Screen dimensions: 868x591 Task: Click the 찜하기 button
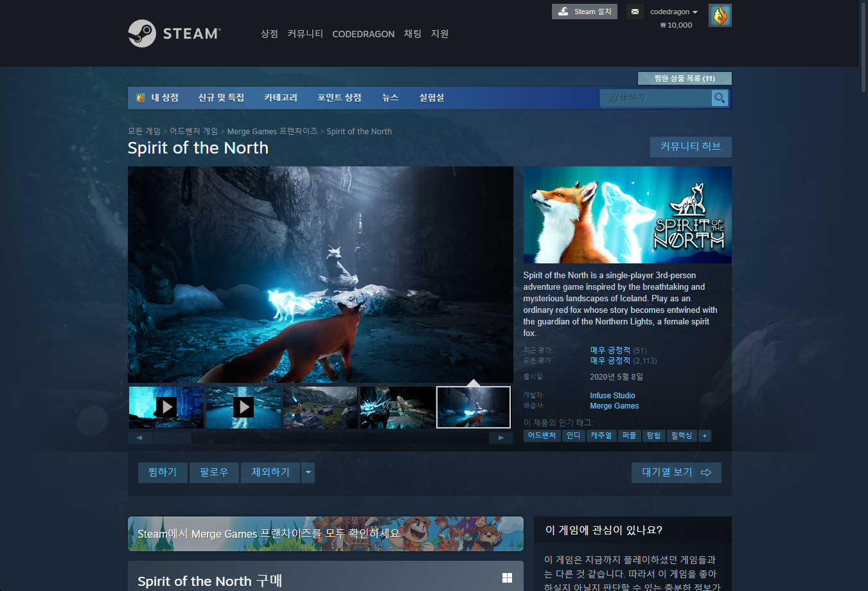click(163, 473)
